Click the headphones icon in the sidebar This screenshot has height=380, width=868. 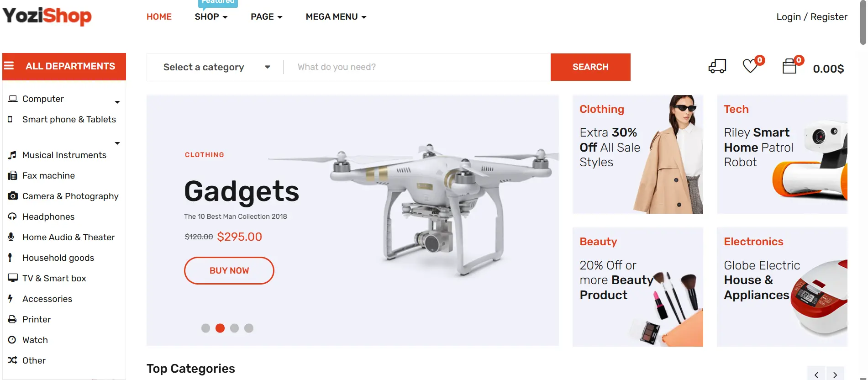coord(12,216)
